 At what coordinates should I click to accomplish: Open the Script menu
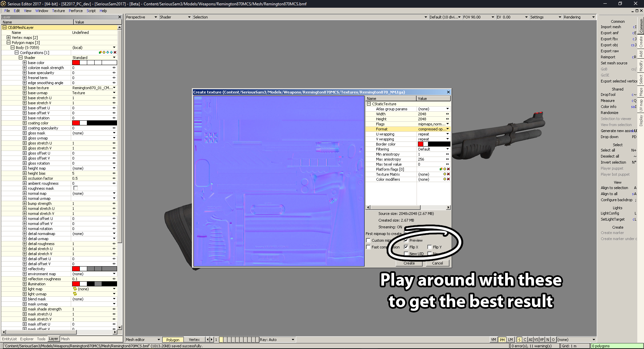tap(91, 11)
